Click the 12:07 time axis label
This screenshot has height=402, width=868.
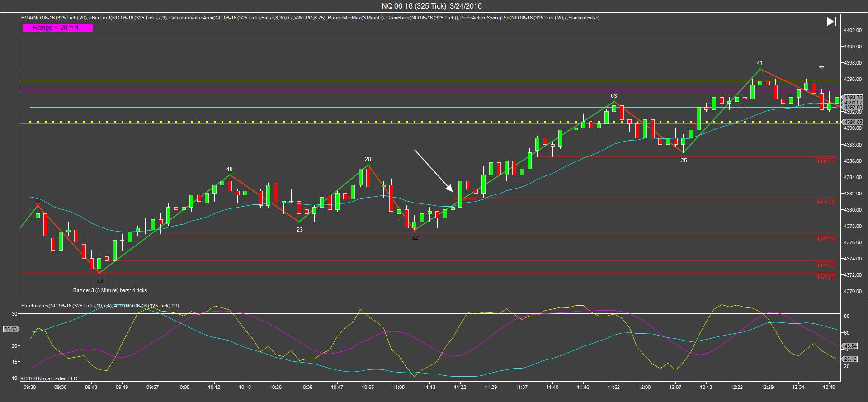tap(675, 387)
